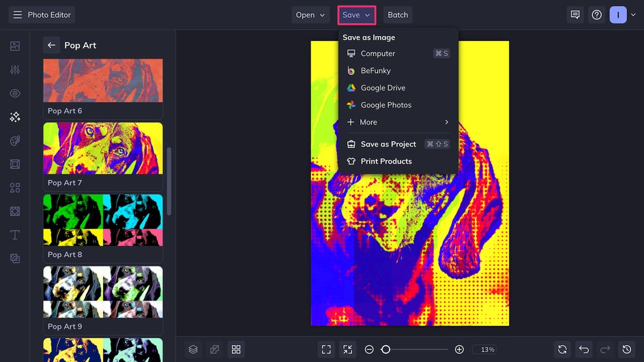The width and height of the screenshot is (644, 362).
Task: Go back from Pop Art panel
Action: (x=51, y=45)
